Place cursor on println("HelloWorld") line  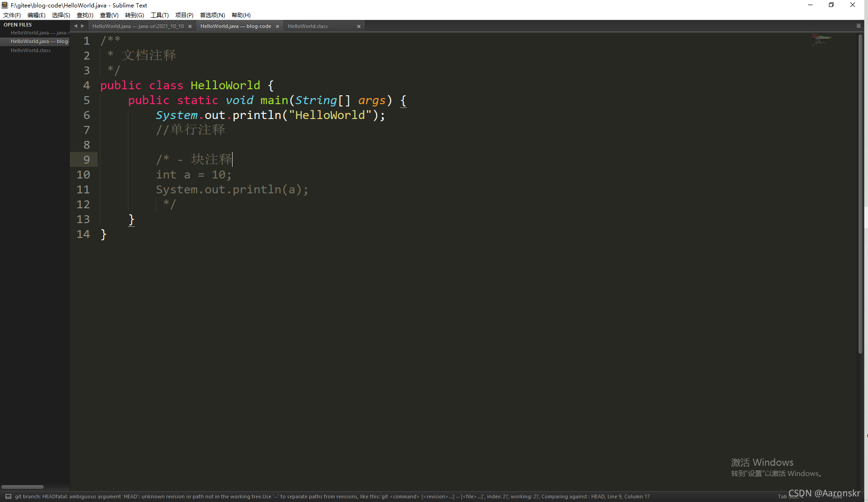[x=270, y=115]
